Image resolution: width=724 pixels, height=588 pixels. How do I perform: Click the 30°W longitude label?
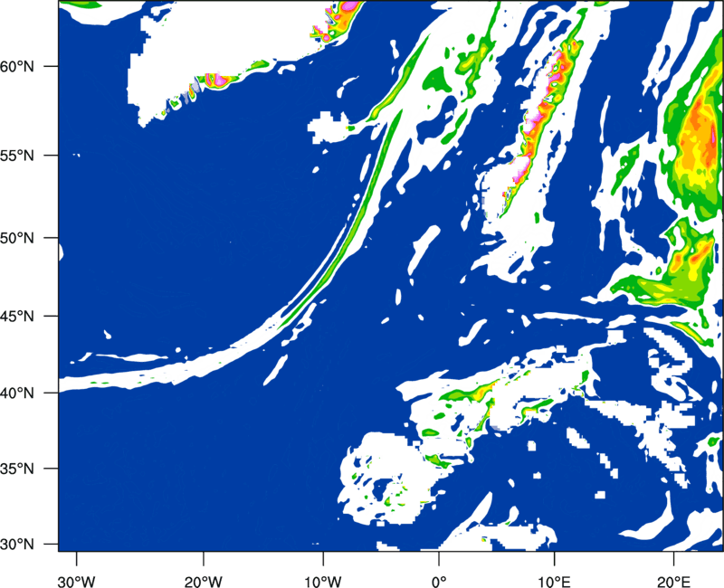tap(77, 582)
